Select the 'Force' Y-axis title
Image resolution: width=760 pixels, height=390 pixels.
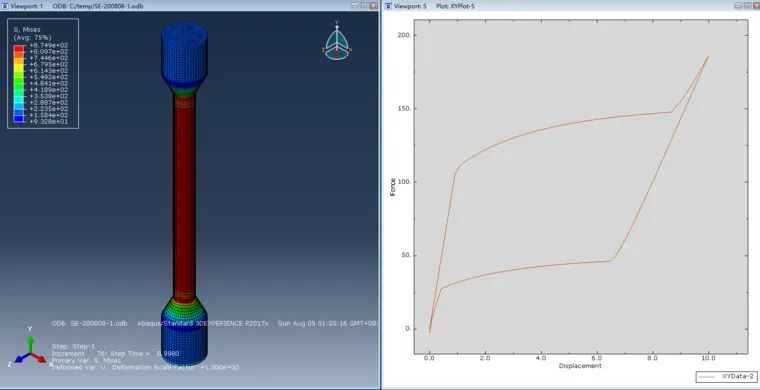[x=393, y=187]
